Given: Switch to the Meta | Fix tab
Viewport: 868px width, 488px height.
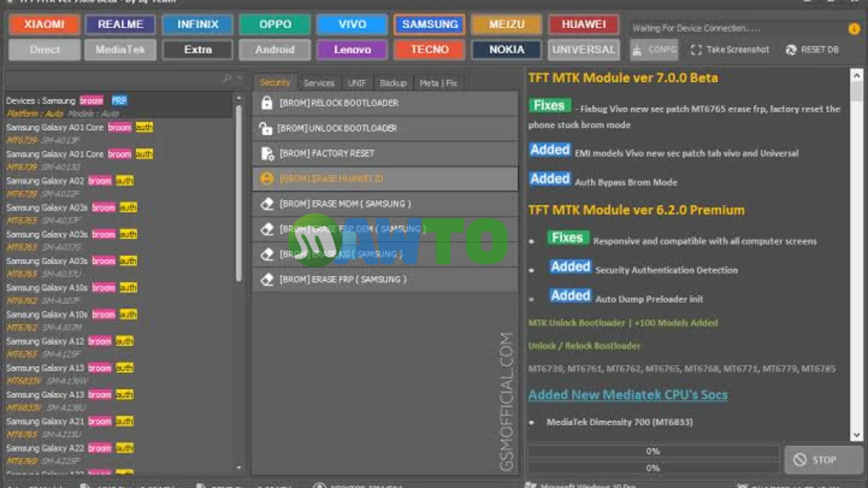Looking at the screenshot, I should [438, 83].
